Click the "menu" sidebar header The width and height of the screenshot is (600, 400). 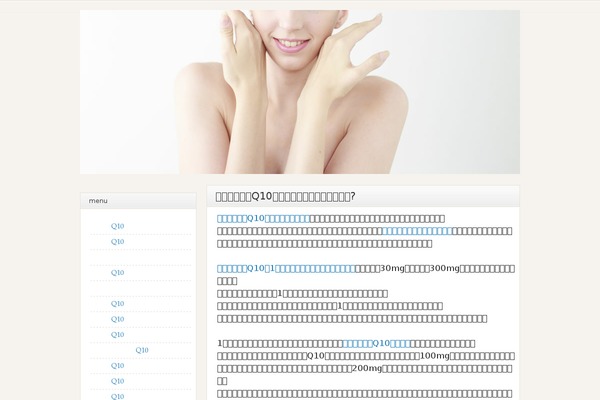click(138, 201)
